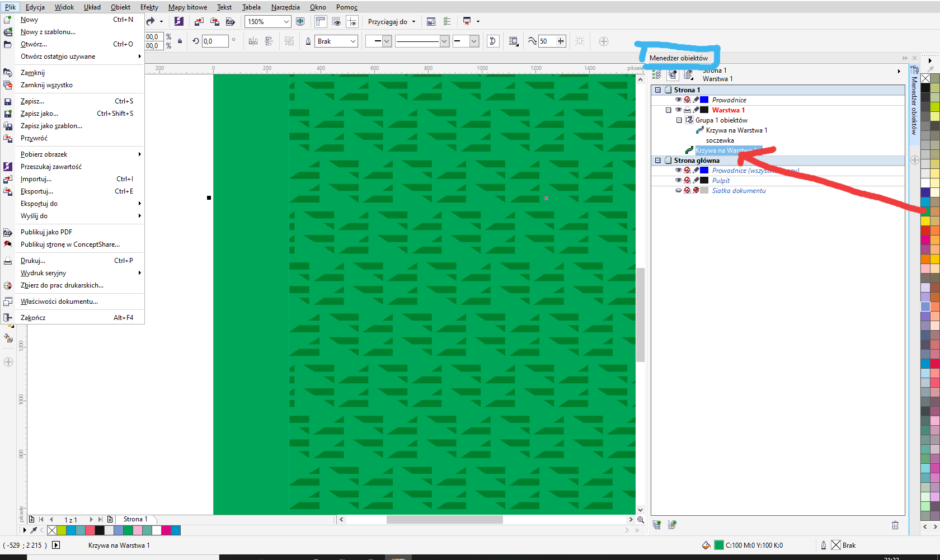The width and height of the screenshot is (940, 560).
Task: Collapse the Grupa 1 obiektów tree node
Action: click(679, 120)
